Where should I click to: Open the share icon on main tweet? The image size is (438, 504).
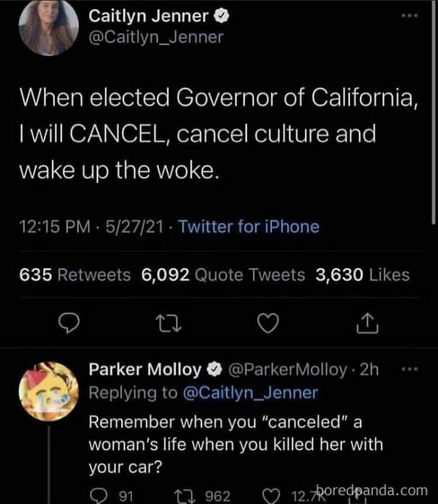tap(368, 322)
